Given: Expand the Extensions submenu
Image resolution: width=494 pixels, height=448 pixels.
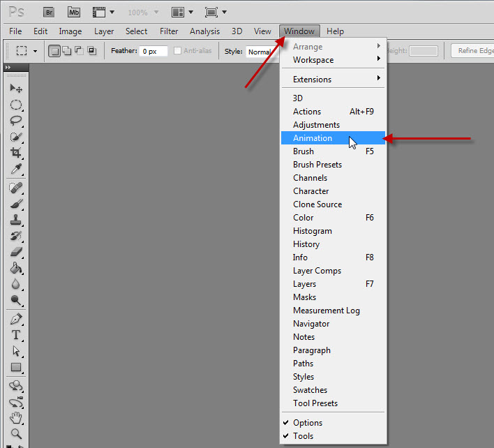Looking at the screenshot, I should pos(333,80).
